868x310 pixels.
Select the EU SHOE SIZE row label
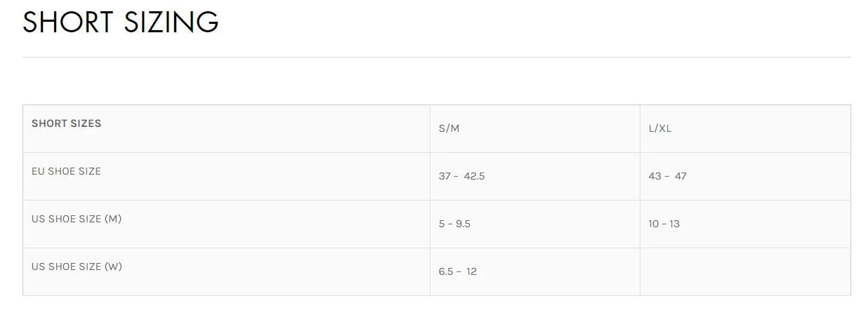click(x=66, y=171)
